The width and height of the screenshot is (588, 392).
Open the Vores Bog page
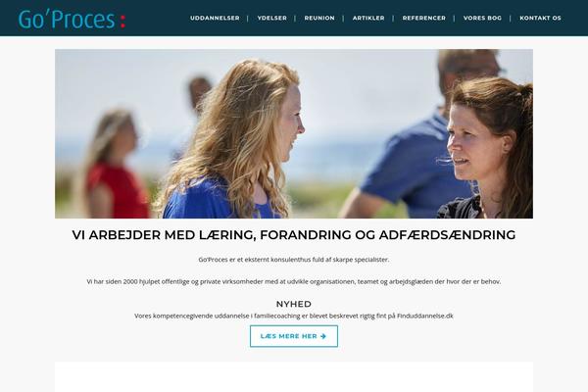coord(482,18)
